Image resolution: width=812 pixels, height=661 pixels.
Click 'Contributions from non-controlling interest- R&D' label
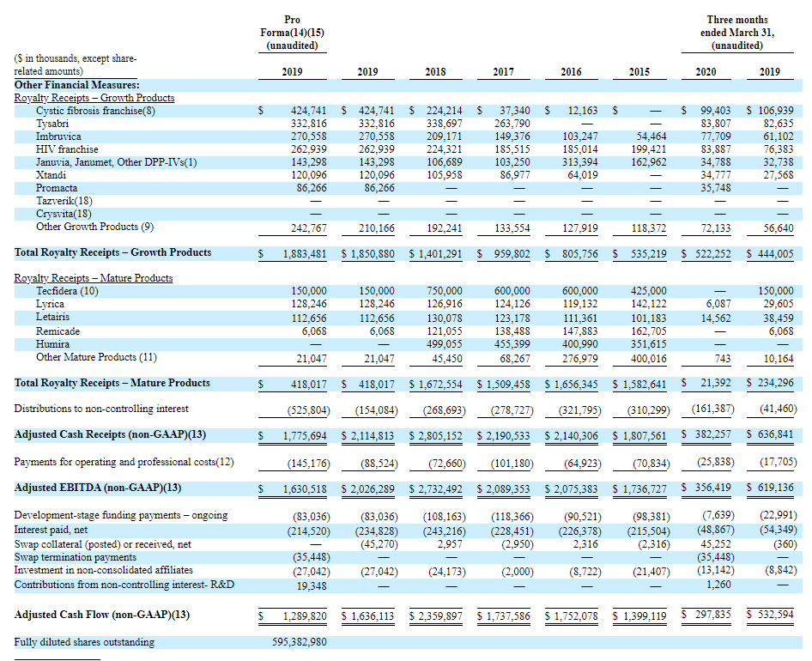pyautogui.click(x=124, y=585)
